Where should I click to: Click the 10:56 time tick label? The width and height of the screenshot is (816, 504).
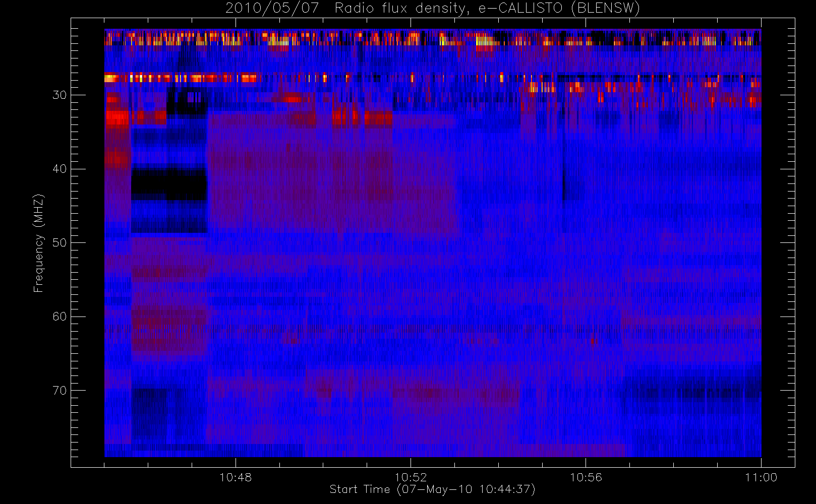[586, 477]
